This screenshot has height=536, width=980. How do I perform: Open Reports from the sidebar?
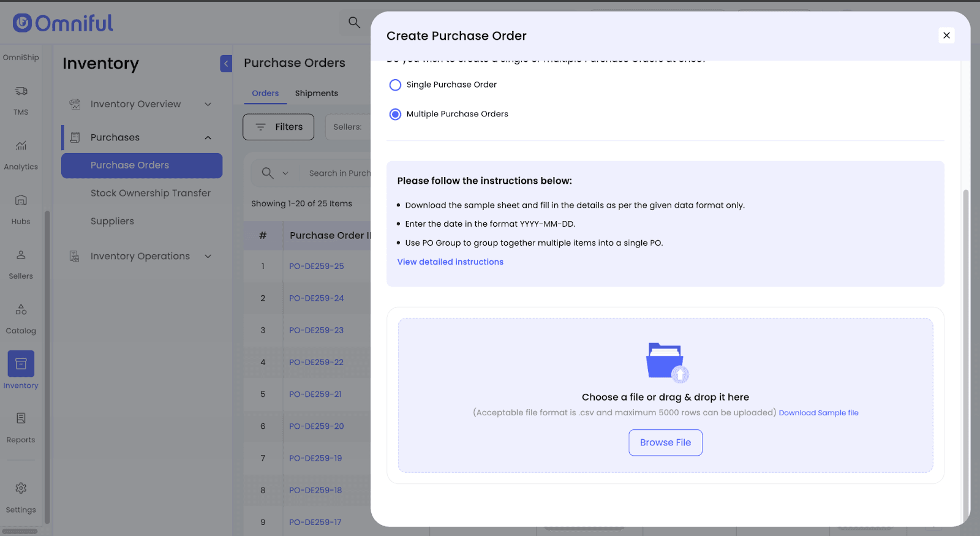pyautogui.click(x=21, y=419)
